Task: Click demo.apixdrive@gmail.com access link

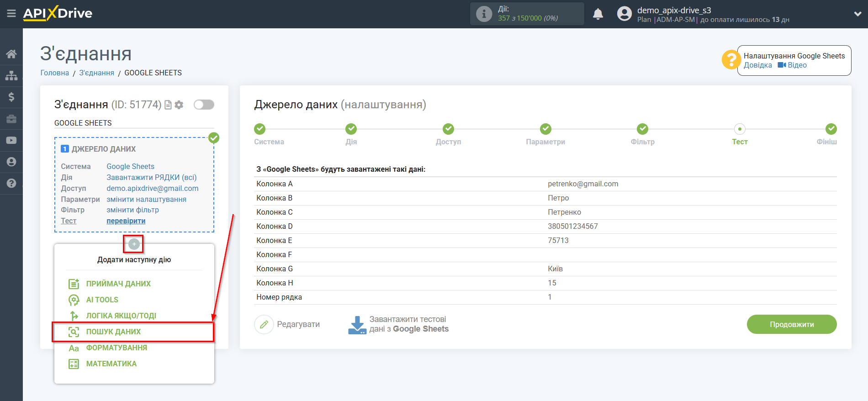Action: click(x=153, y=188)
